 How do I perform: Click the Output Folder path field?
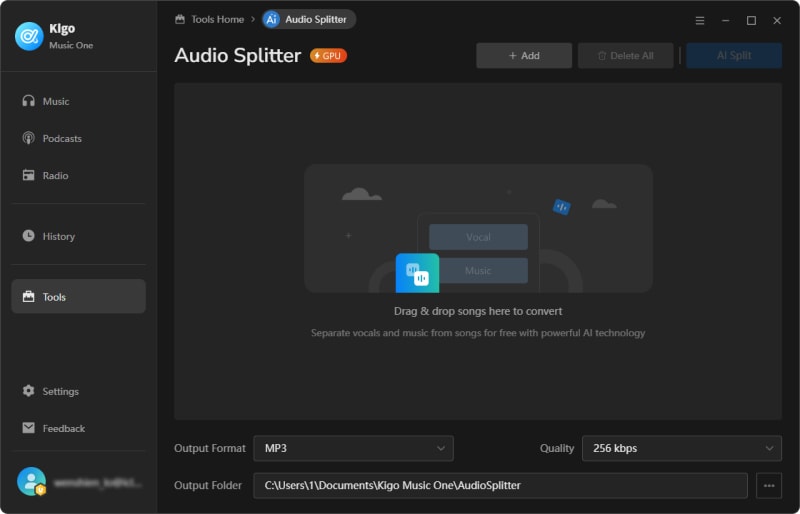tap(500, 485)
